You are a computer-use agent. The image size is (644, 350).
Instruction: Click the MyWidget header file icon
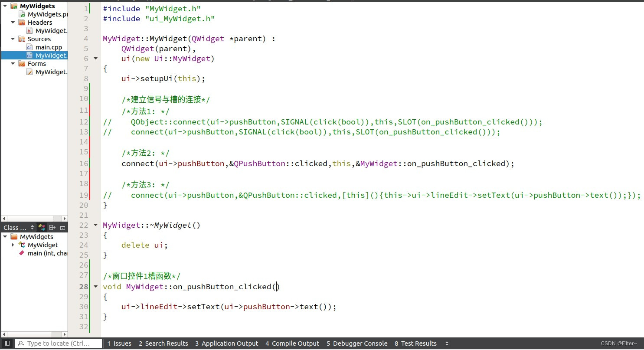(29, 31)
